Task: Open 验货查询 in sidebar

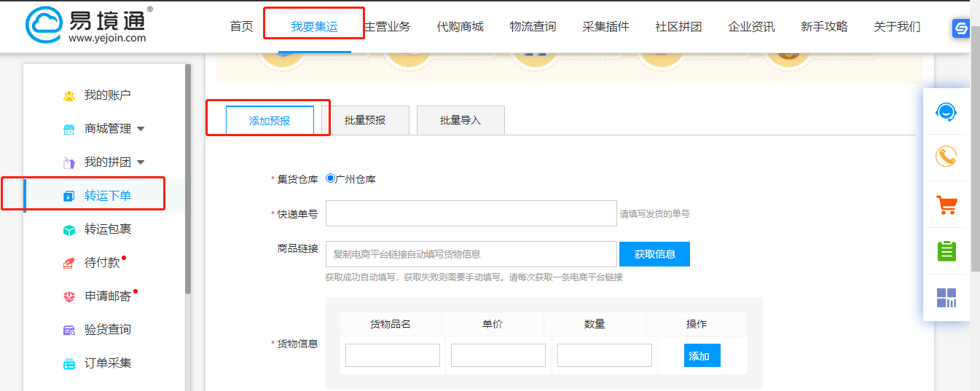Action: click(108, 330)
